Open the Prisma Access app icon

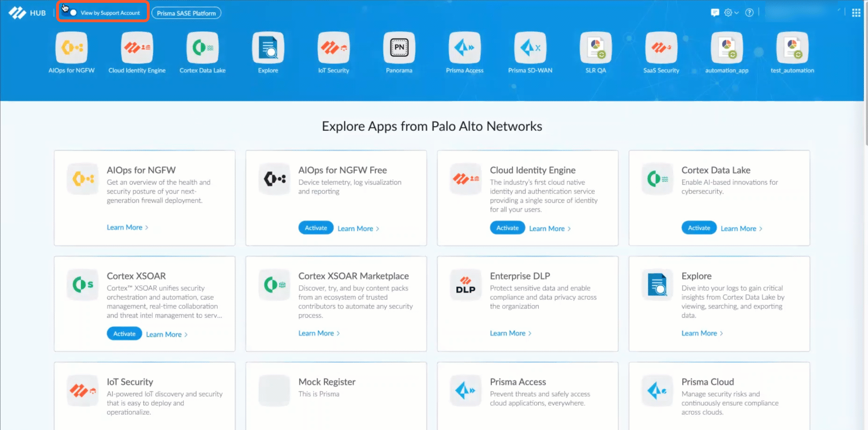click(x=464, y=48)
